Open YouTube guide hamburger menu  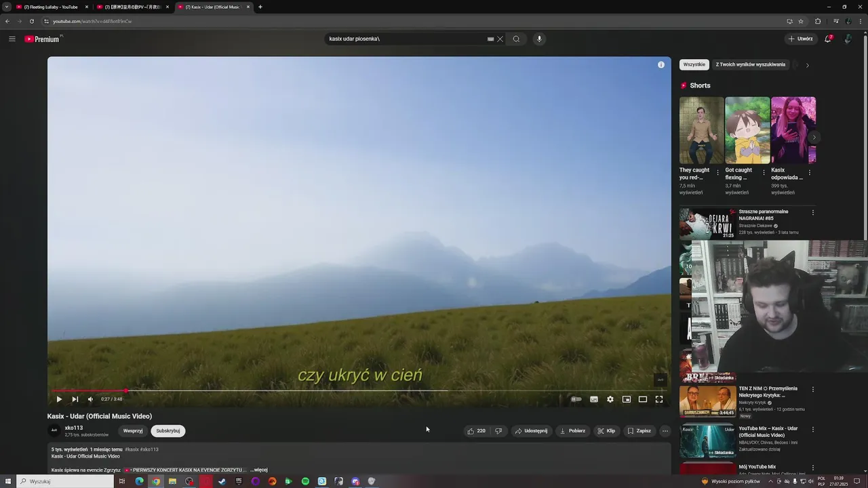(12, 39)
